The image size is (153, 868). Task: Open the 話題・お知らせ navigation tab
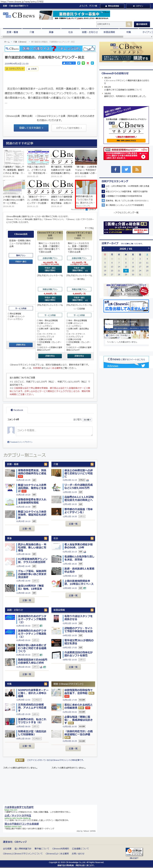click(90, 32)
